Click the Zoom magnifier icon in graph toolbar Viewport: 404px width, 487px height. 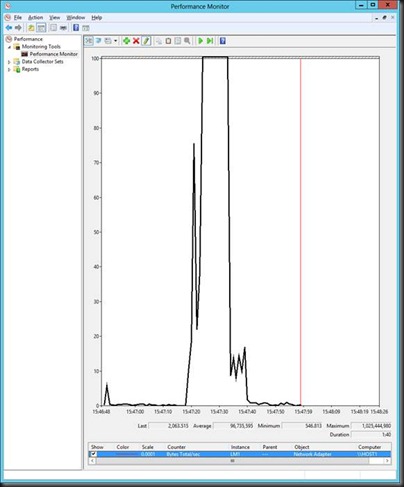[x=187, y=41]
